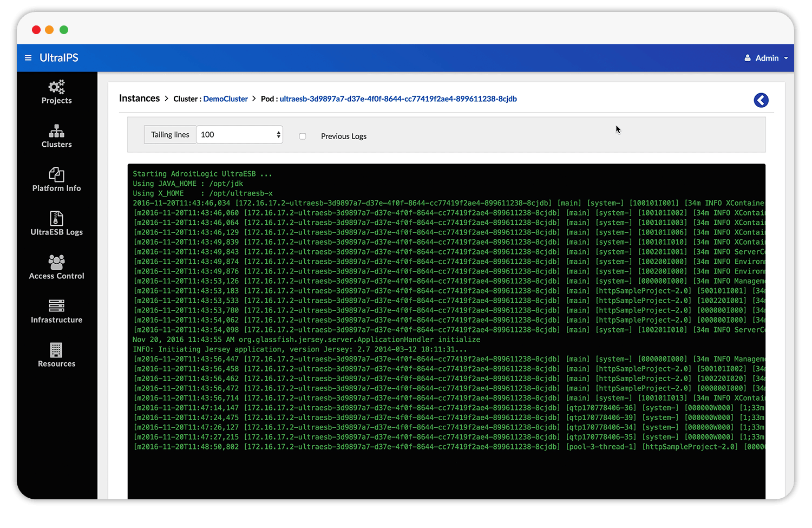This screenshot has width=812, height=528.
Task: Open the Resources building icon
Action: point(56,350)
